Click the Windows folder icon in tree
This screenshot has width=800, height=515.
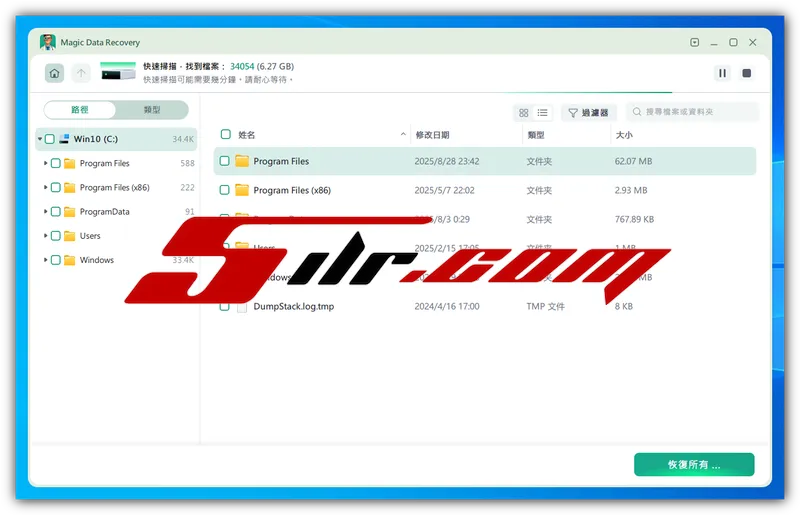70,260
